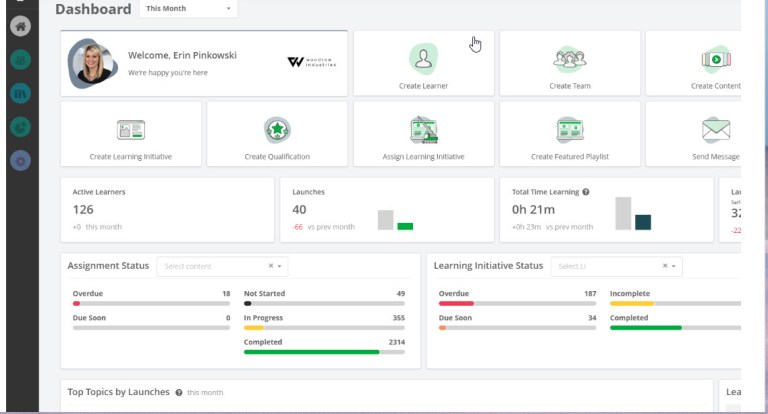Open the settings gear in sidebar
This screenshot has height=414, width=768.
point(20,160)
